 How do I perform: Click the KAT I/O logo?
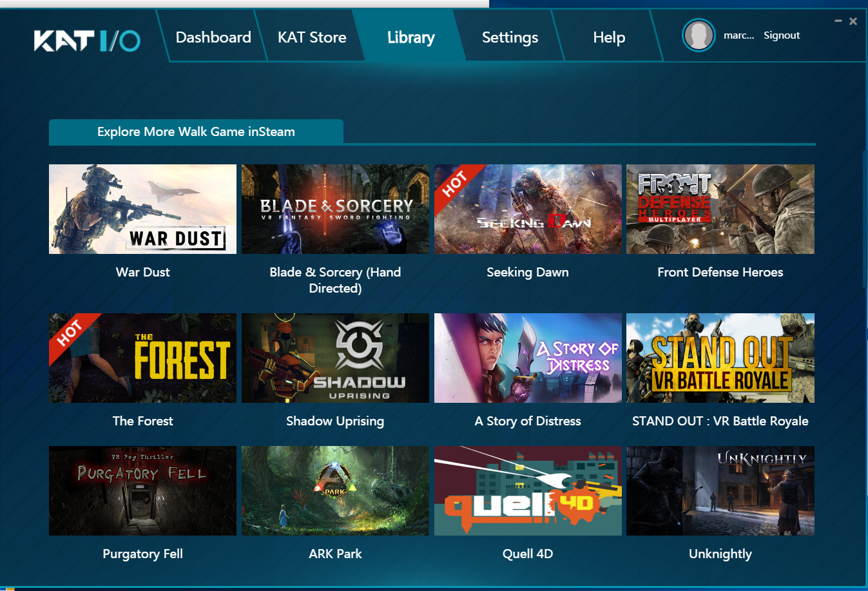point(87,41)
